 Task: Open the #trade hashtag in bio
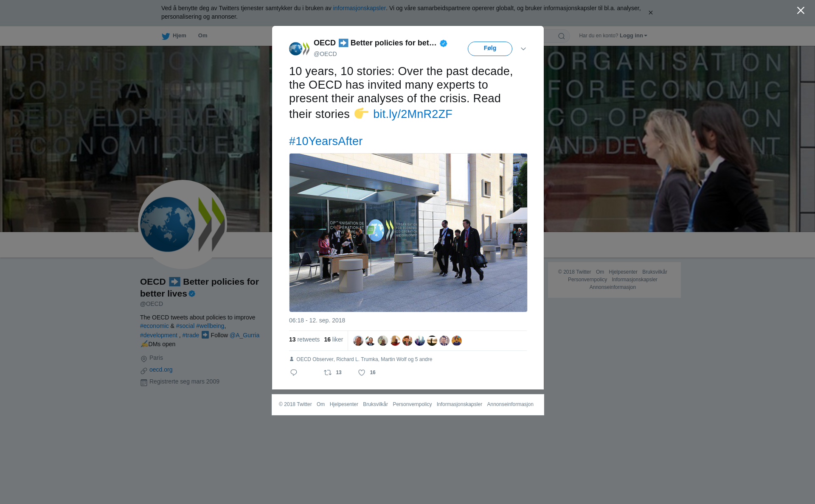point(191,335)
